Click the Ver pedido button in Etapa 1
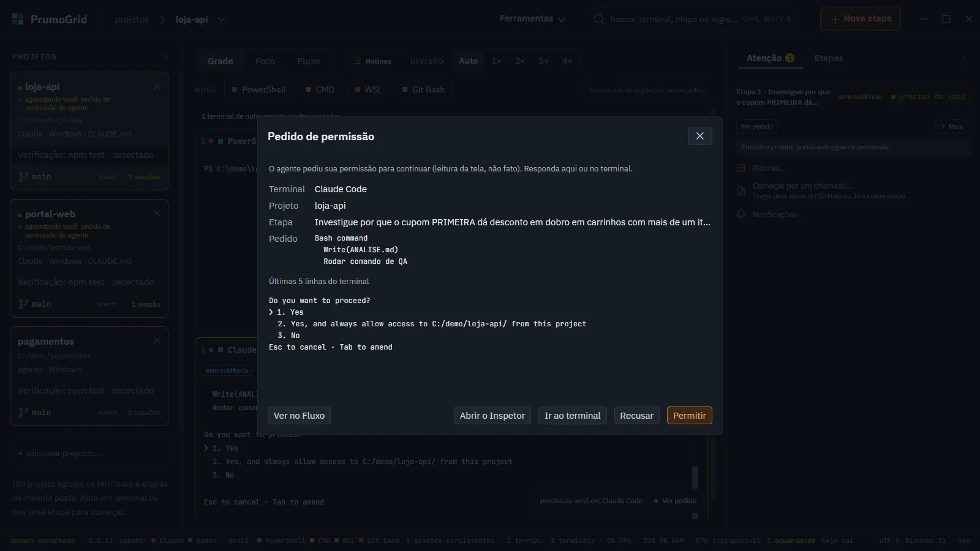This screenshot has width=980, height=551. click(x=756, y=126)
